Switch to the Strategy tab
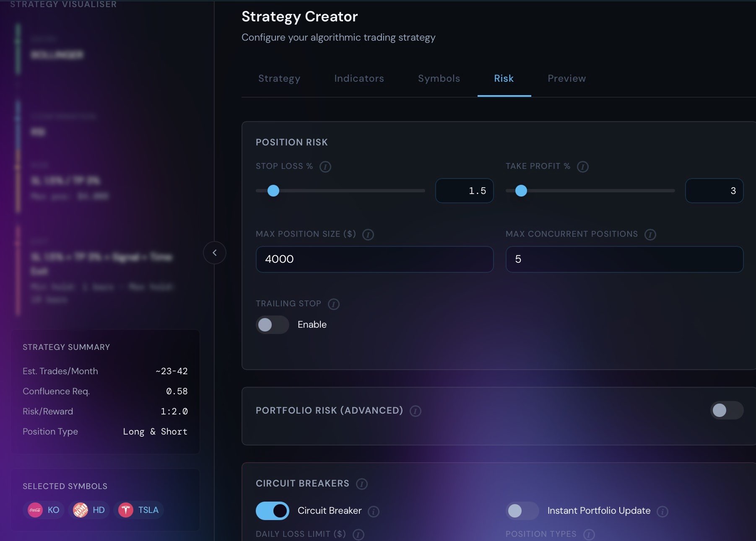This screenshot has width=756, height=541. tap(279, 78)
